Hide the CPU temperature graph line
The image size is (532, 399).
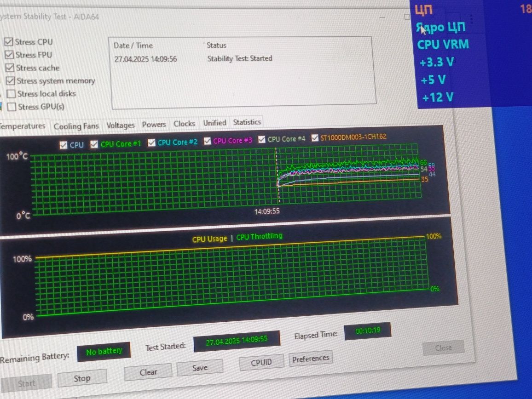[63, 145]
